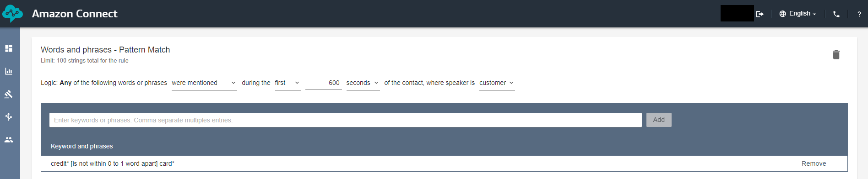Click the Add keyword button
868x179 pixels.
coord(659,120)
